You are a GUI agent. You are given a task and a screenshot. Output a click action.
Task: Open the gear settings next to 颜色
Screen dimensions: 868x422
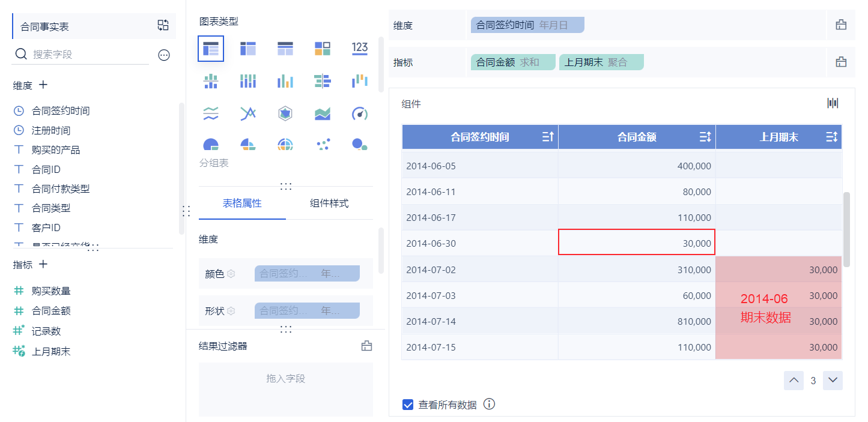(231, 274)
